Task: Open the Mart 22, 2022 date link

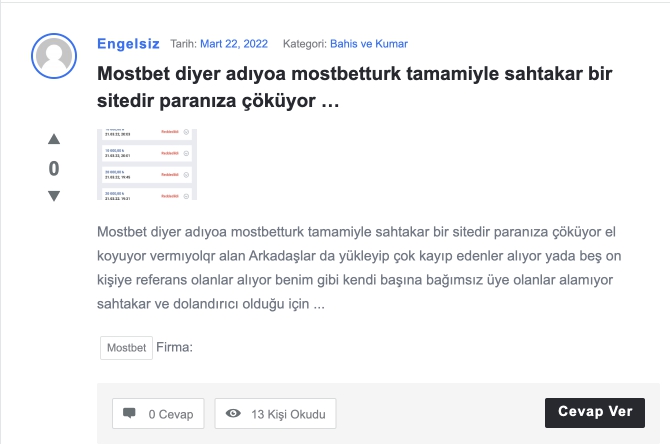Action: point(234,44)
